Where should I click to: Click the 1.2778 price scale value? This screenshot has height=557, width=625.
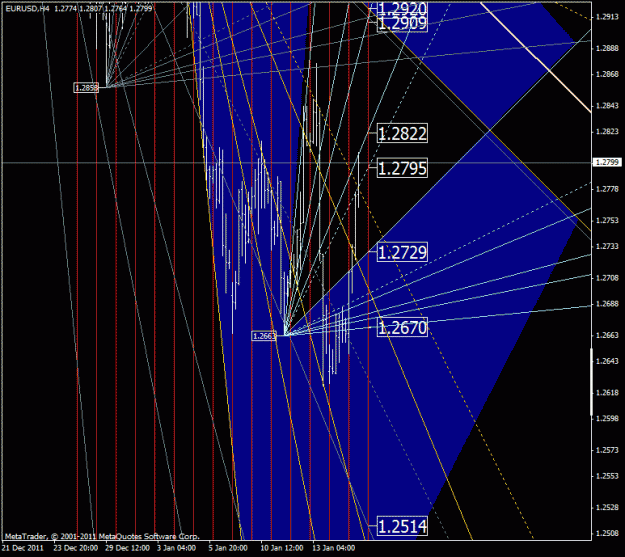pos(607,189)
